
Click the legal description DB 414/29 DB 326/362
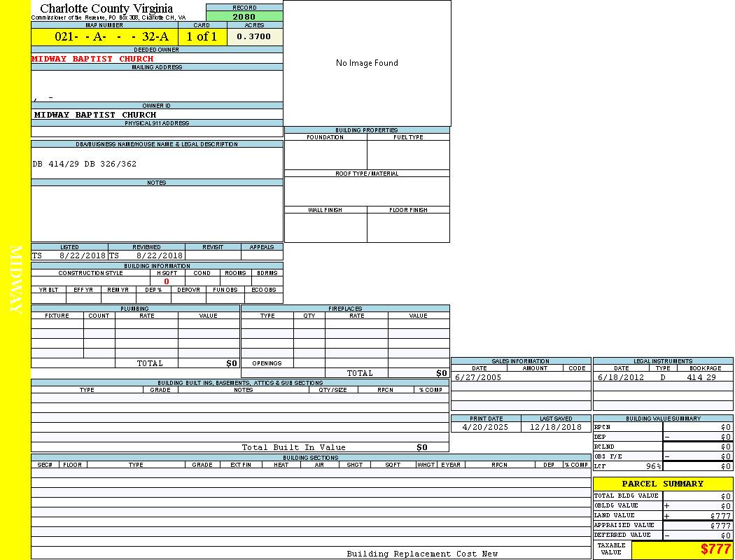(85, 164)
